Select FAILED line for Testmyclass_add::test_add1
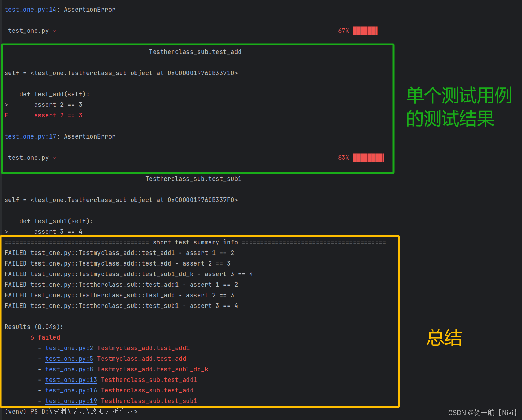This screenshot has height=420, width=522. coord(119,253)
